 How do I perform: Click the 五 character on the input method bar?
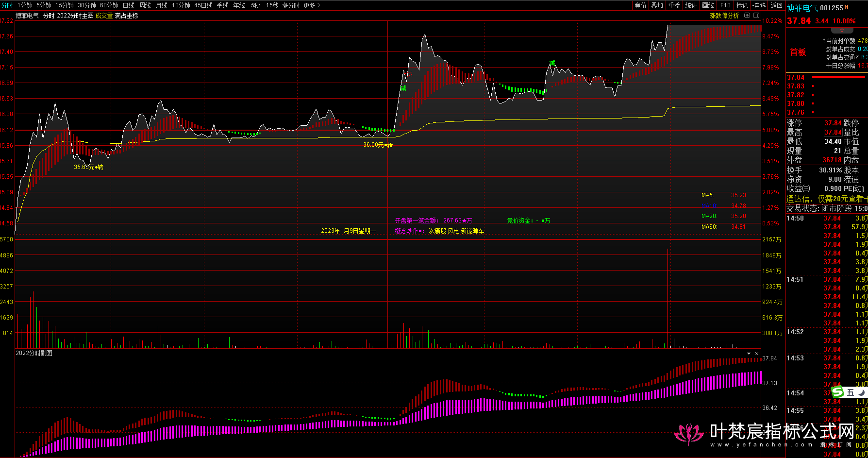click(x=850, y=392)
